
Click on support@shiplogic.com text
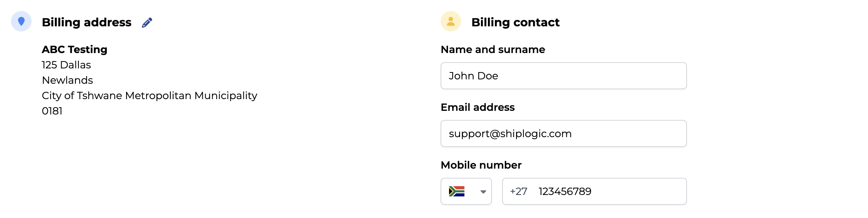[x=510, y=134]
